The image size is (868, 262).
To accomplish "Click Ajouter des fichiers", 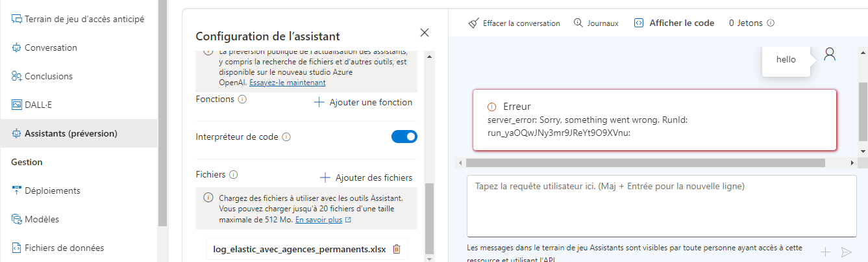I will (x=366, y=177).
